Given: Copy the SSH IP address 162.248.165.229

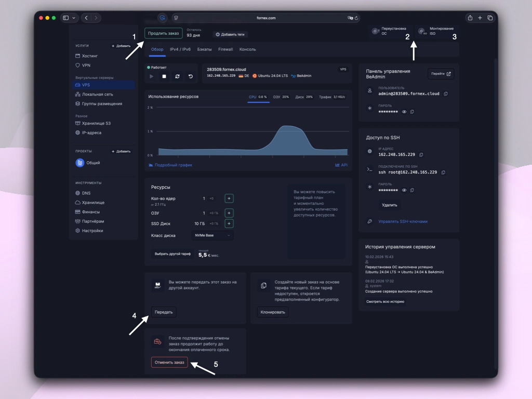Looking at the screenshot, I should [421, 155].
